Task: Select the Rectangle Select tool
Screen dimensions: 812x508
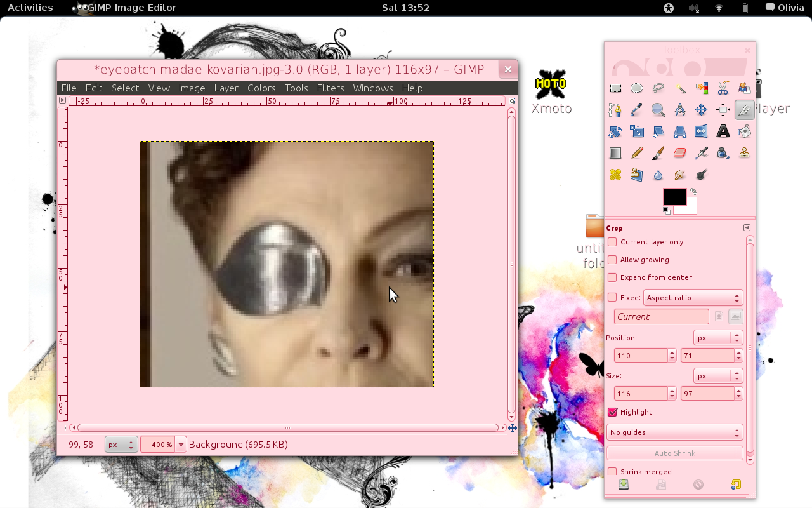Action: 615,88
